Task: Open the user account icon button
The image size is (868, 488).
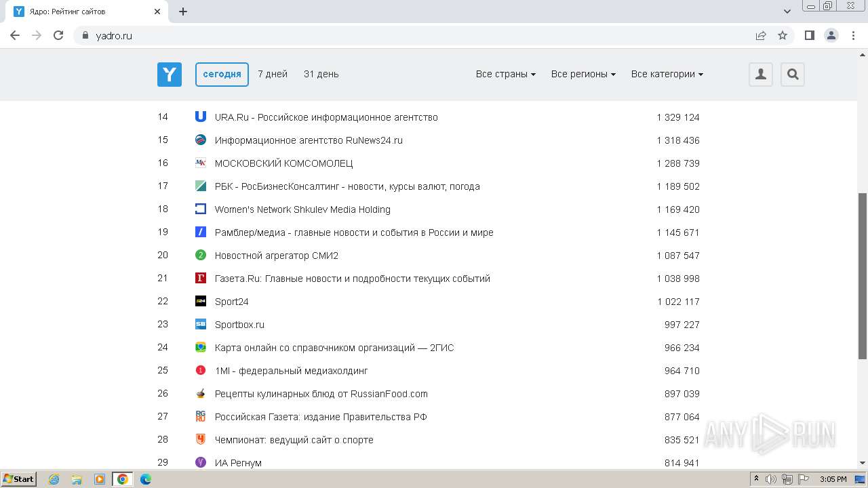Action: [x=761, y=75]
